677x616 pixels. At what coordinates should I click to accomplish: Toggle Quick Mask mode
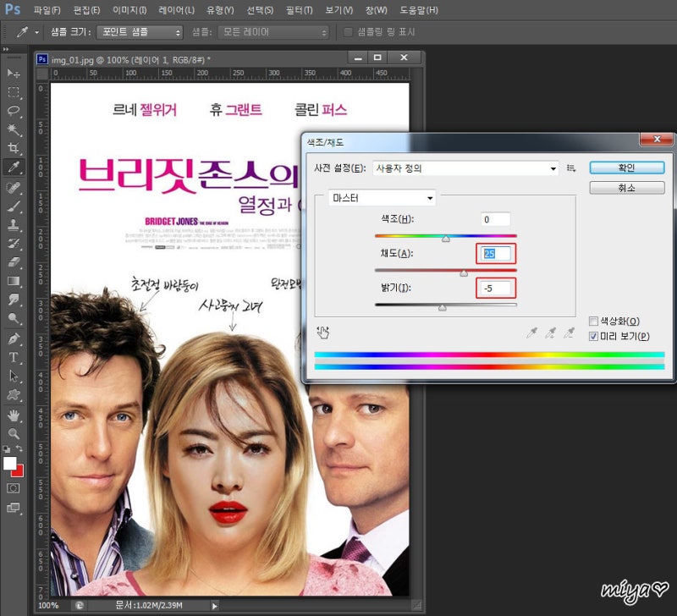pos(14,488)
